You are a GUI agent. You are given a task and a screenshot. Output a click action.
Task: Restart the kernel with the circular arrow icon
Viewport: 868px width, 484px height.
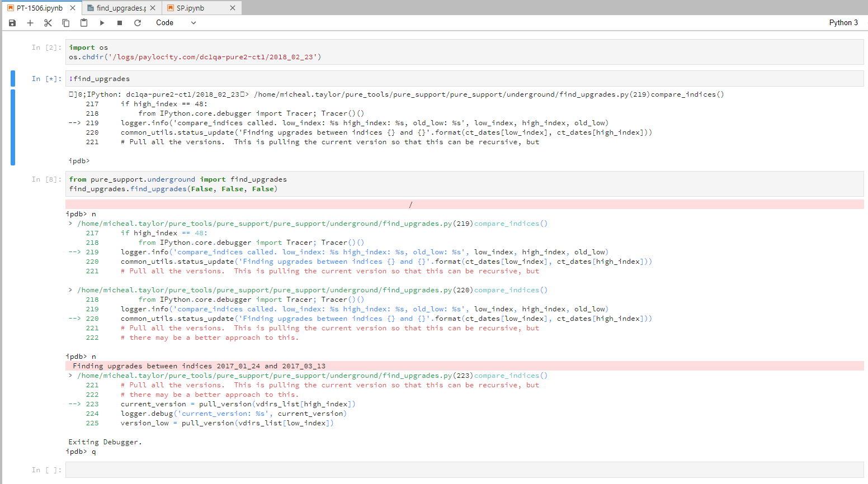point(138,23)
